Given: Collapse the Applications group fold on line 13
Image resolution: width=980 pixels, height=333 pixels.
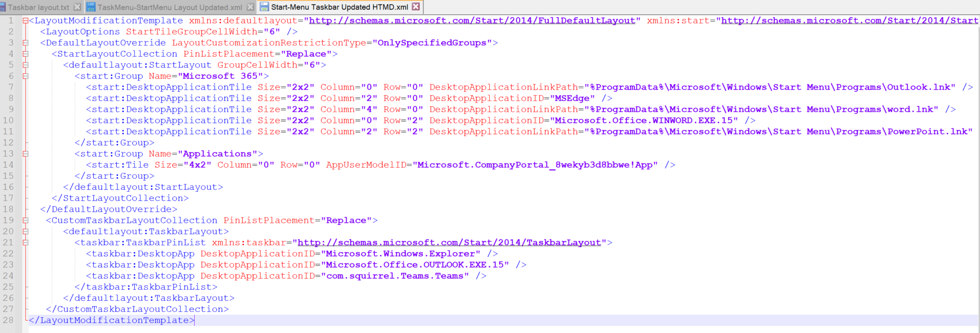Looking at the screenshot, I should (25, 154).
